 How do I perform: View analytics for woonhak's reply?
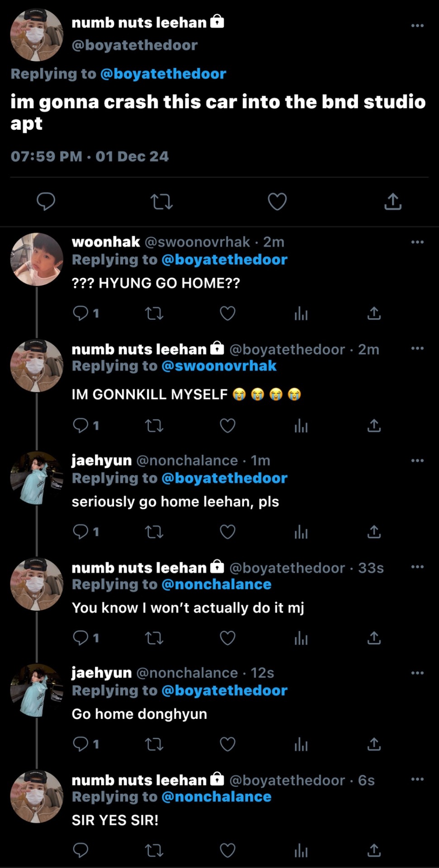point(301,313)
